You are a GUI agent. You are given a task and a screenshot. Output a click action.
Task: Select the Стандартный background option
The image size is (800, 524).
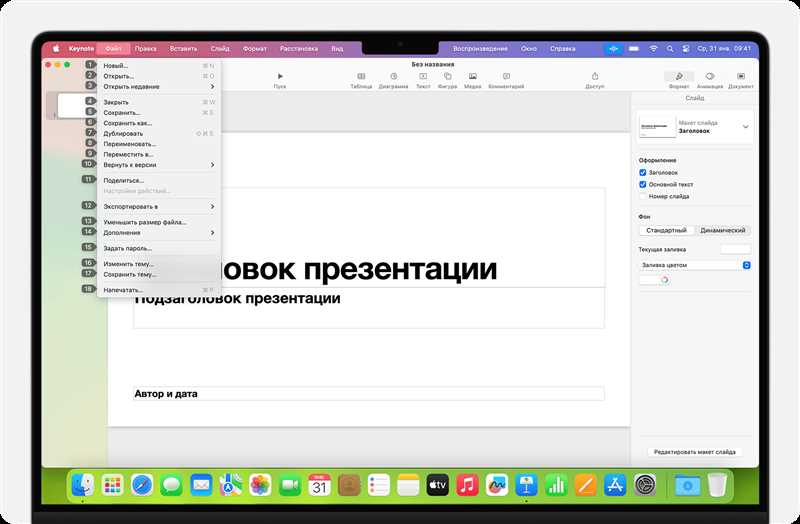point(666,230)
